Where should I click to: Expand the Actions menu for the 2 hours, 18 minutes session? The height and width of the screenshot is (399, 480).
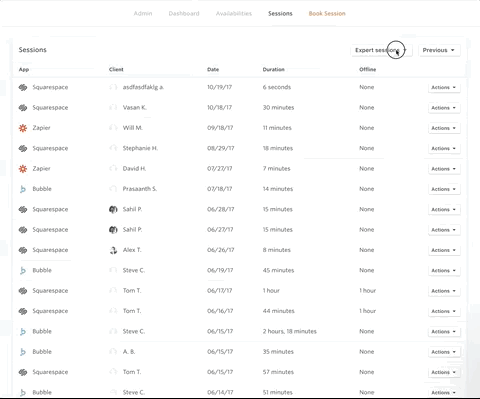tap(444, 331)
